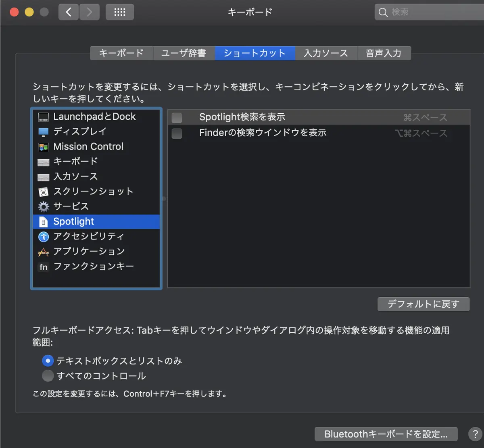Select すべてのコントロール radio button
The width and height of the screenshot is (484, 448).
(48, 376)
